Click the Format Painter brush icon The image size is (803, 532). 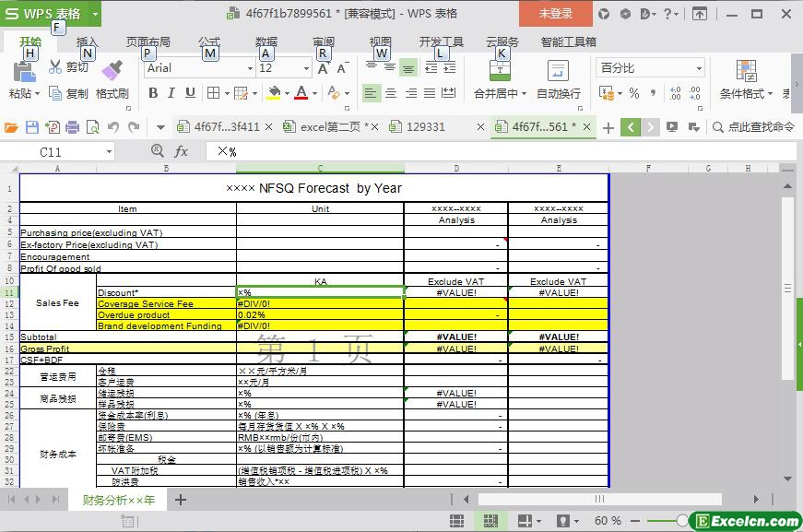point(112,70)
